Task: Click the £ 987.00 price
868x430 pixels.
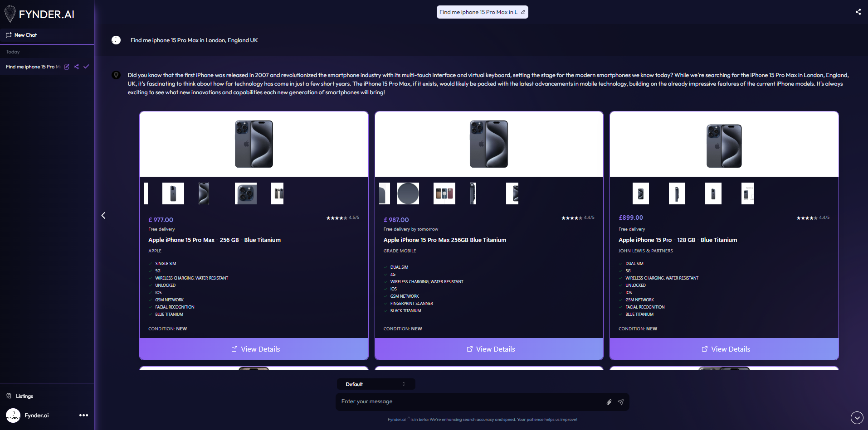Action: point(396,220)
